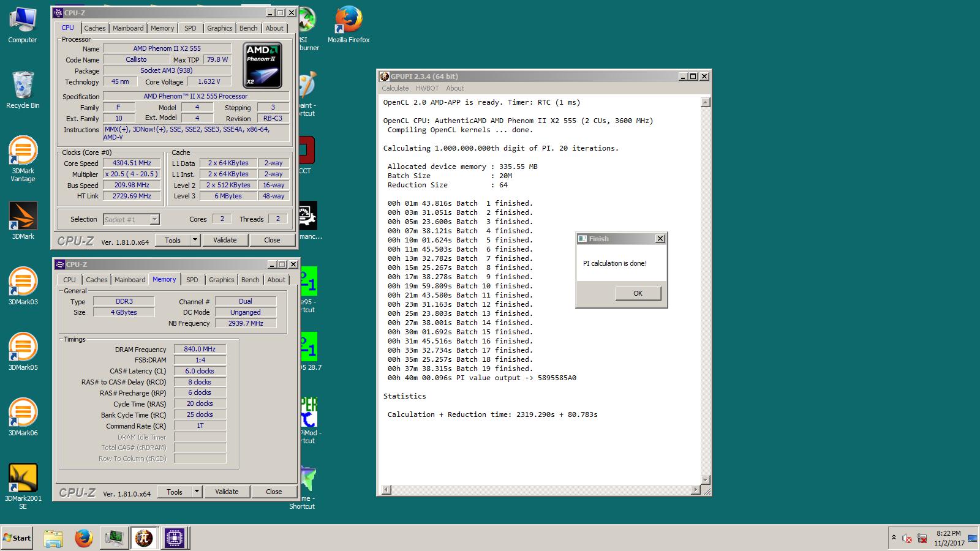This screenshot has width=980, height=551.
Task: Click the clock showing 8:22 PM
Action: (x=949, y=533)
